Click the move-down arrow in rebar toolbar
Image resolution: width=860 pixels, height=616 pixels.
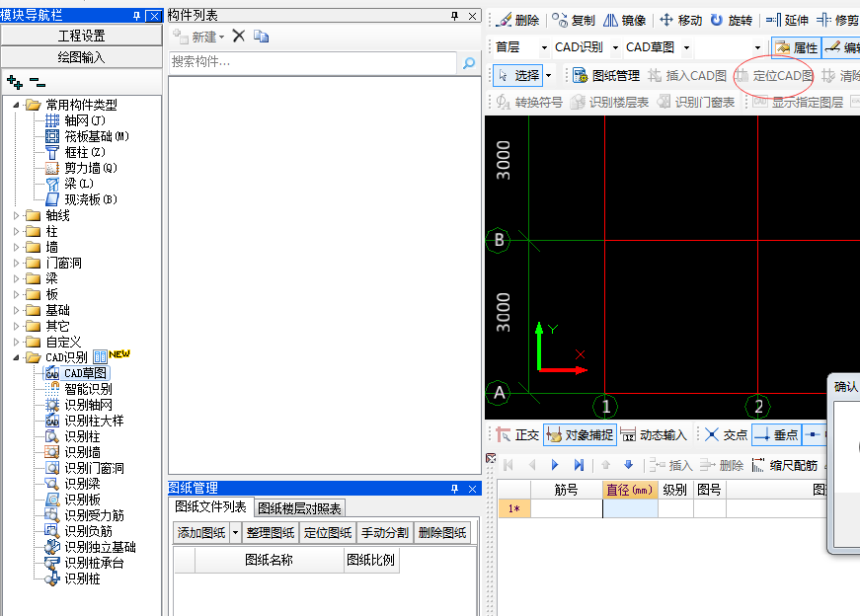629,465
